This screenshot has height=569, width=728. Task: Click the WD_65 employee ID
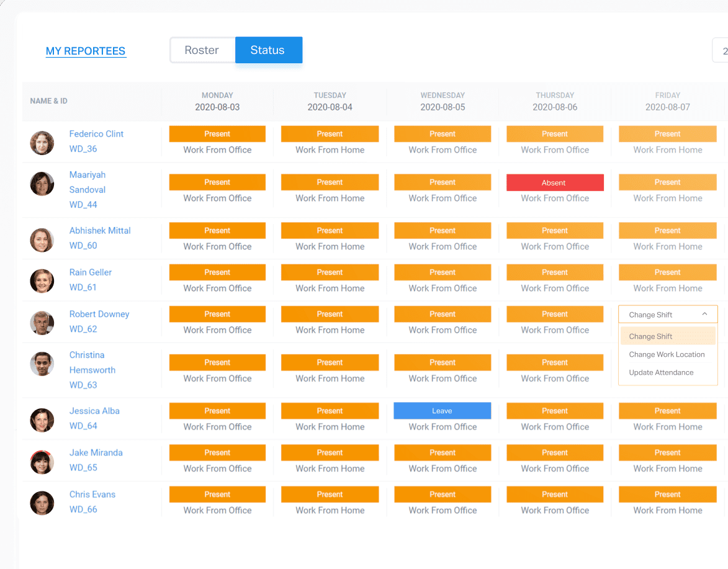coord(83,468)
